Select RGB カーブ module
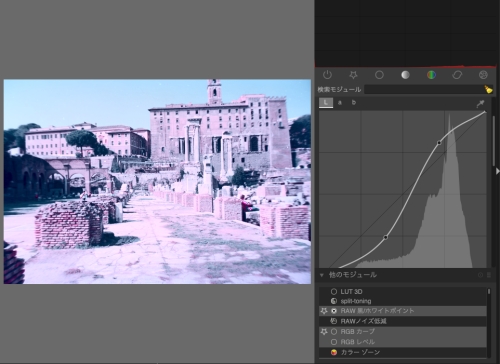The height and width of the screenshot is (364, 500). click(x=403, y=332)
